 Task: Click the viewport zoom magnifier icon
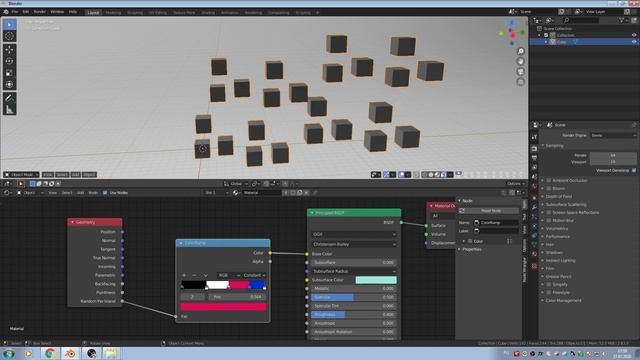point(520,51)
